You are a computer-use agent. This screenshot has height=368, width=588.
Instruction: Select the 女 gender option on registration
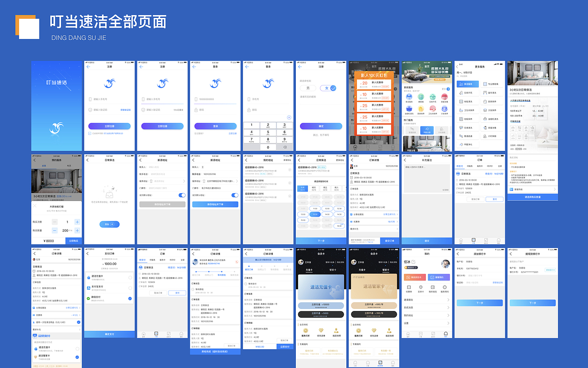tap(327, 87)
